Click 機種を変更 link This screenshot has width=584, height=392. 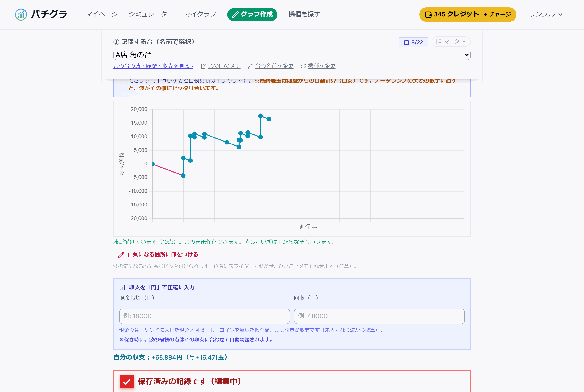321,66
